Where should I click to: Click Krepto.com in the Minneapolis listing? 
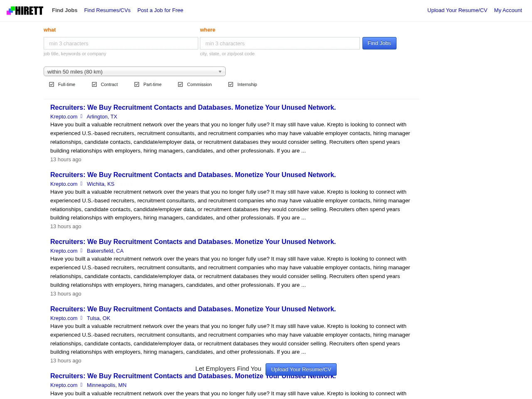click(64, 385)
